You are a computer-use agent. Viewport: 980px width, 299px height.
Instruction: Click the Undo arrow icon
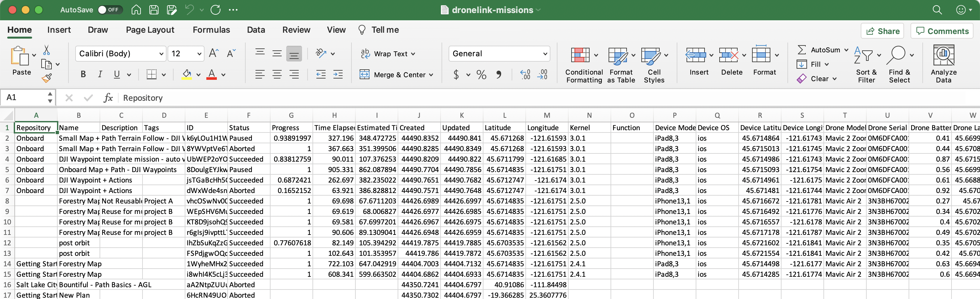tap(189, 10)
